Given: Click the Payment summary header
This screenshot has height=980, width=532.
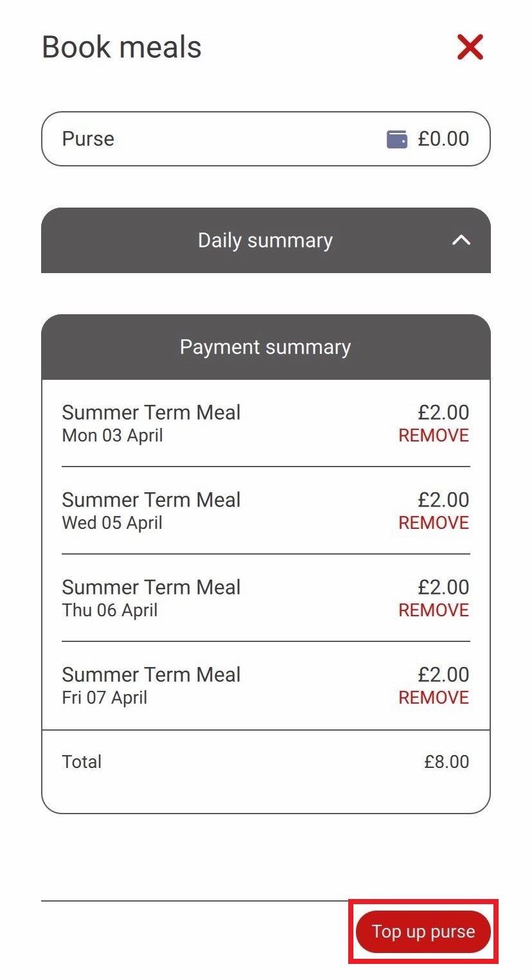Looking at the screenshot, I should tap(266, 347).
